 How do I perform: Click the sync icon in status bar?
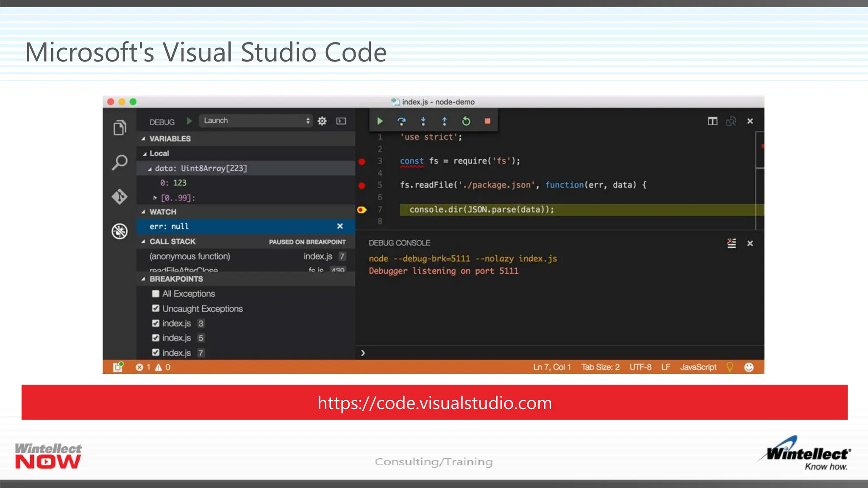coord(118,367)
